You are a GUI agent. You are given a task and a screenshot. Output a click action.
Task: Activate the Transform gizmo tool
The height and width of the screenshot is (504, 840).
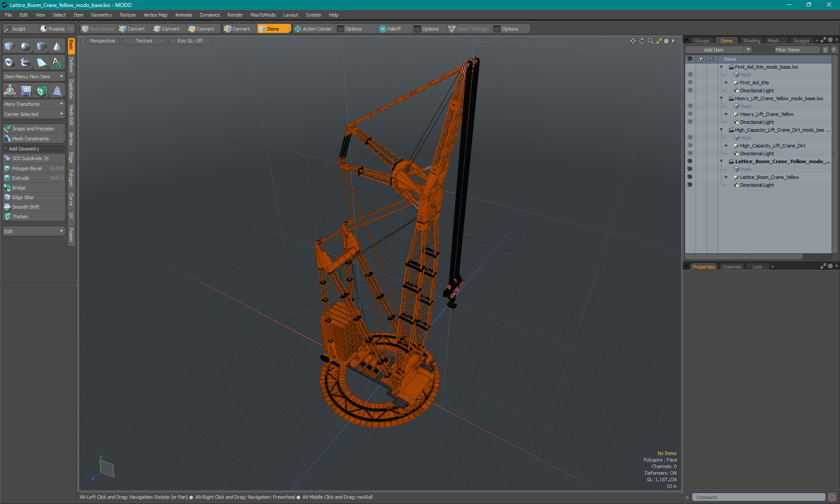tap(10, 91)
